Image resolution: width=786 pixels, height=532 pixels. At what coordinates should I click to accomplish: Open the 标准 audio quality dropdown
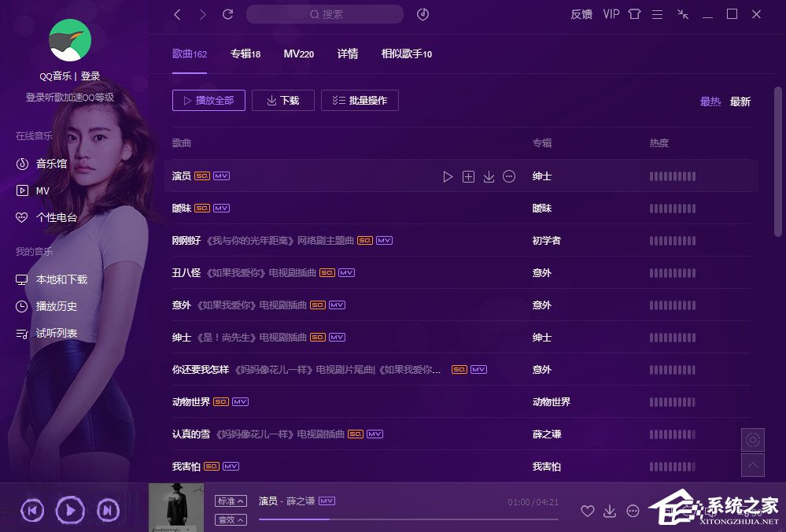tap(230, 500)
